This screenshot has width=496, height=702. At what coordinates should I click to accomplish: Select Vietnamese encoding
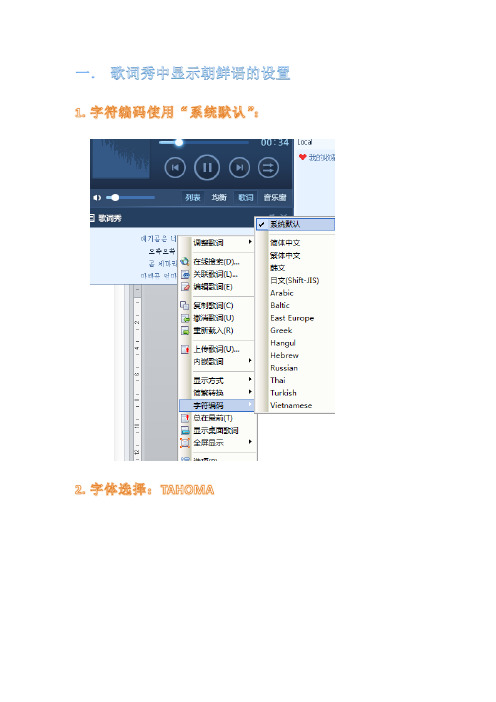295,405
